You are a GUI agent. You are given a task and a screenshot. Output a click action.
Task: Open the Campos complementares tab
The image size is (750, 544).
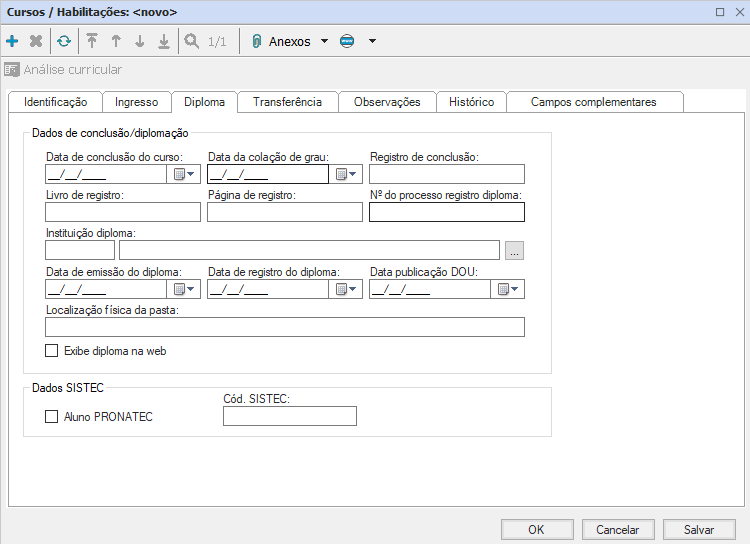pyautogui.click(x=593, y=102)
